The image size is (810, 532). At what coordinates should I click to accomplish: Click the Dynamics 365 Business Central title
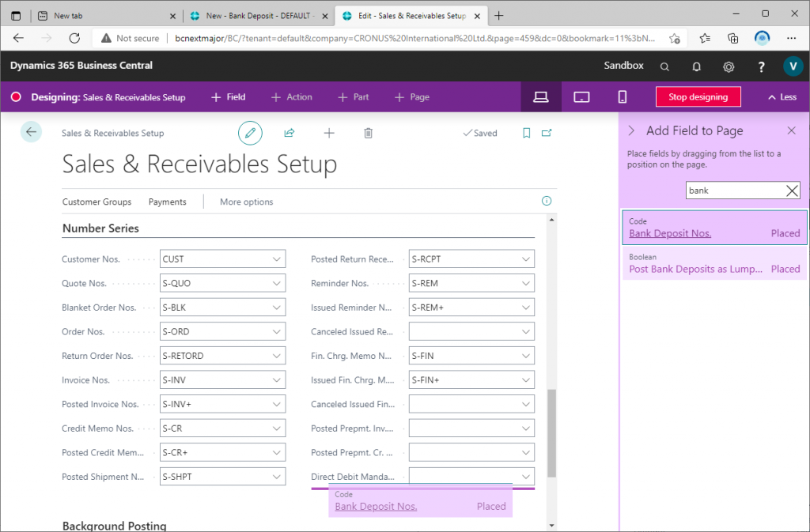tap(81, 66)
